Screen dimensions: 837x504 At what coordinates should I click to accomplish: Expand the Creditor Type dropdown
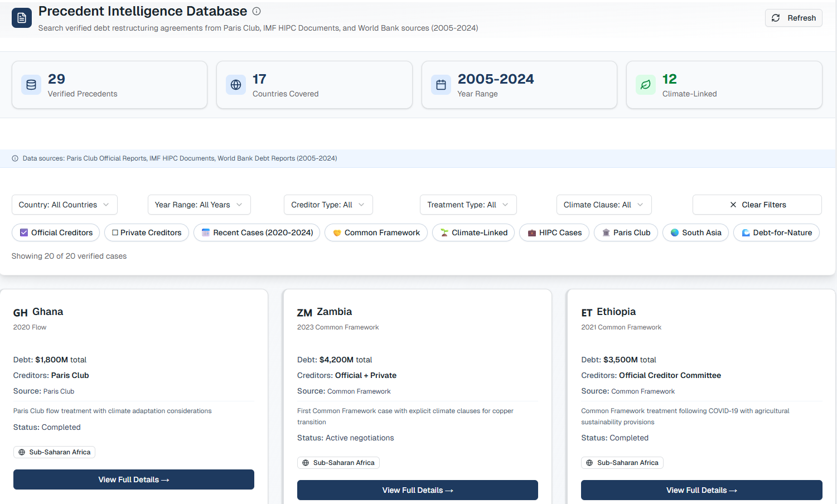(328, 205)
